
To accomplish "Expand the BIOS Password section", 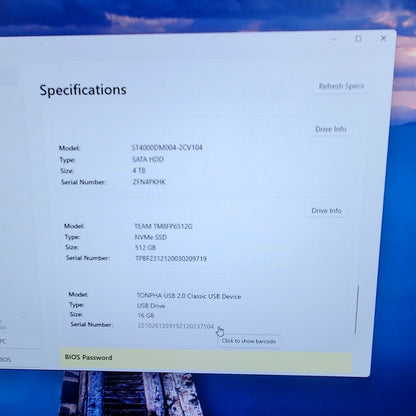I will coord(206,359).
